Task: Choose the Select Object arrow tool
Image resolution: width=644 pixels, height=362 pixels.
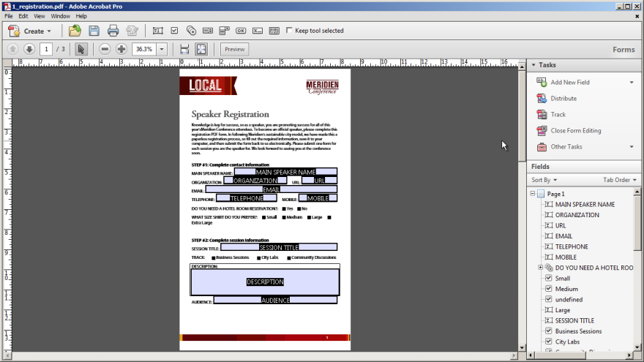Action: (x=81, y=49)
